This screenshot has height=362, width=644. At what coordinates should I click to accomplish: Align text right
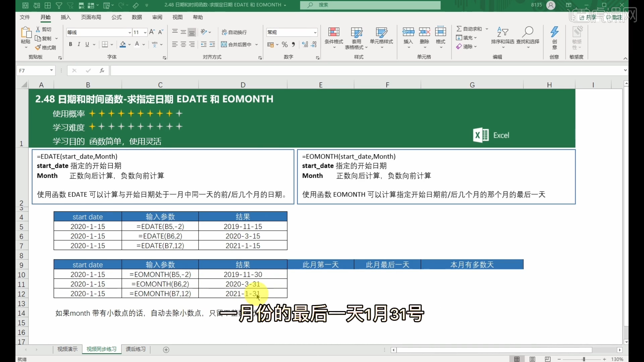point(192,44)
